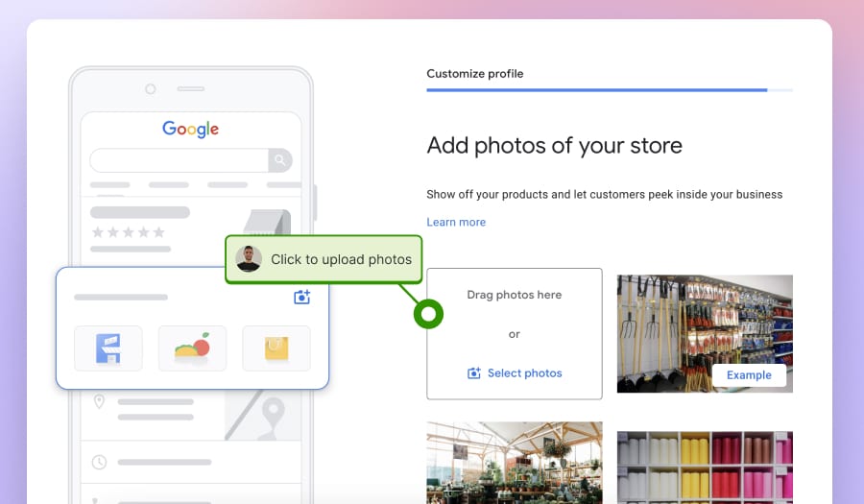Click the camera icon beside Select photos
Image resolution: width=864 pixels, height=504 pixels.
point(474,372)
